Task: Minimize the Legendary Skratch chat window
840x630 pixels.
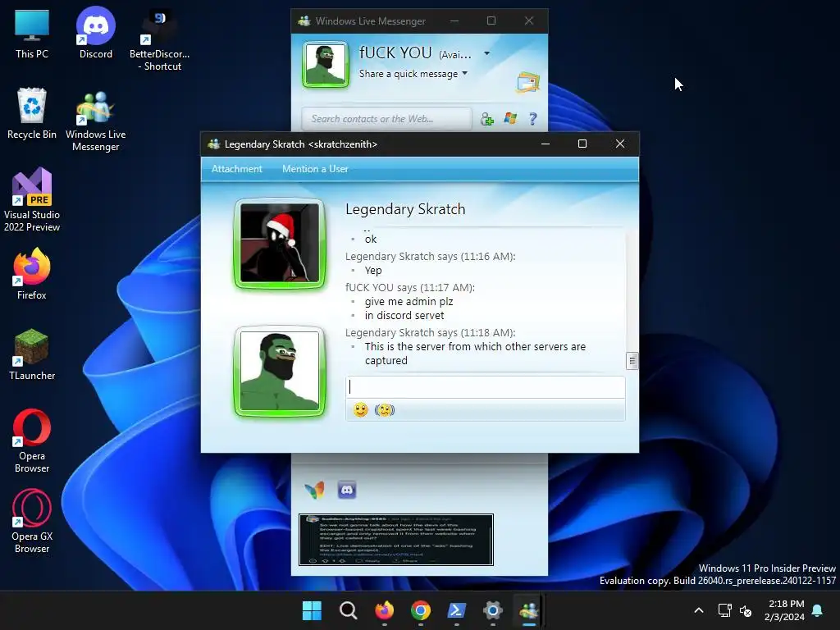Action: (x=546, y=144)
